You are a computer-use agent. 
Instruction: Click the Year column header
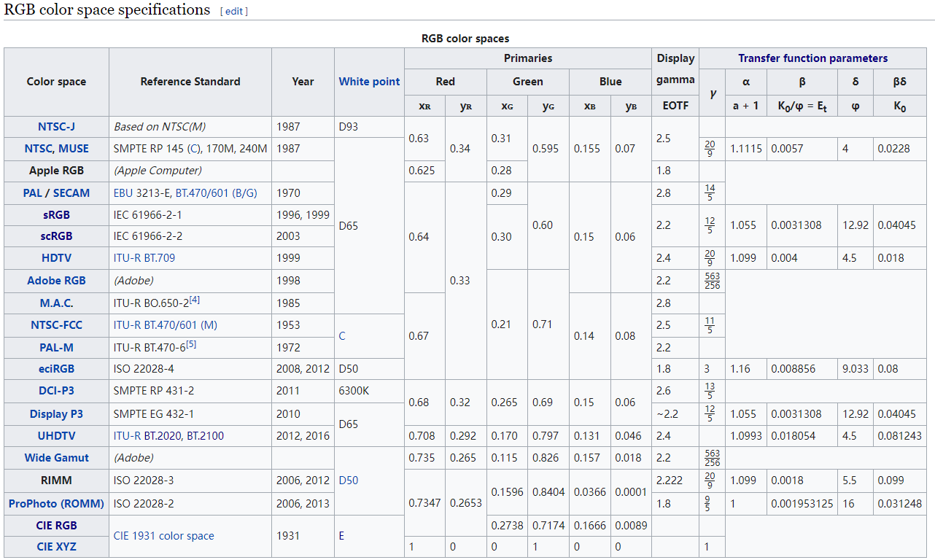(303, 82)
